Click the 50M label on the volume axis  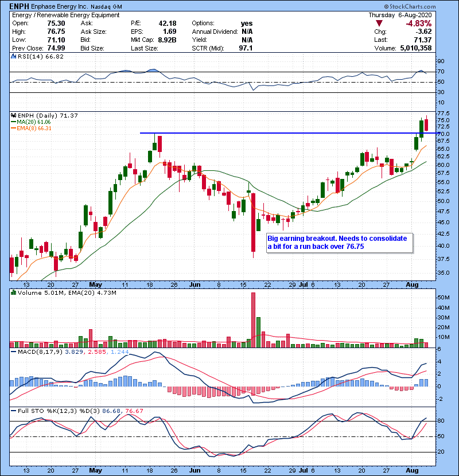click(x=444, y=298)
